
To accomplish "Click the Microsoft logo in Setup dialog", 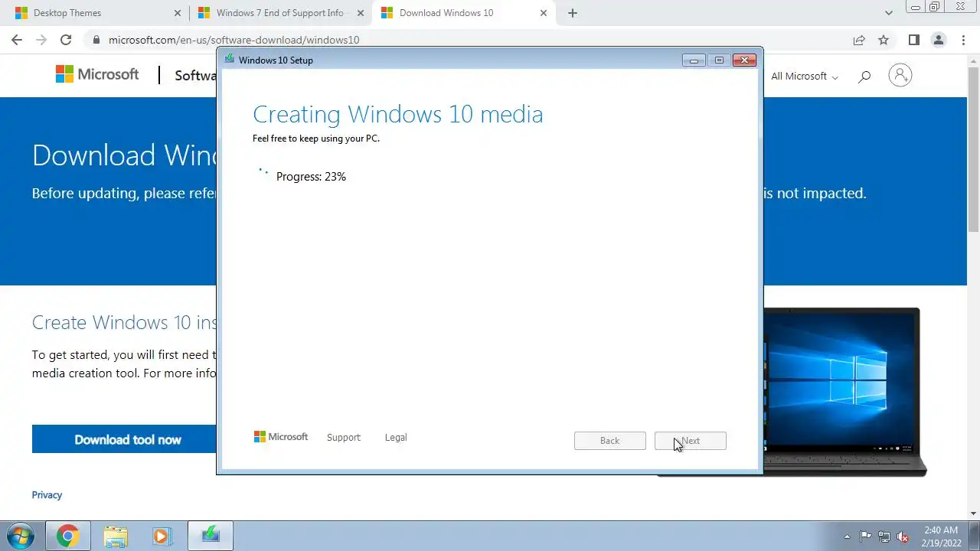I will click(x=281, y=437).
